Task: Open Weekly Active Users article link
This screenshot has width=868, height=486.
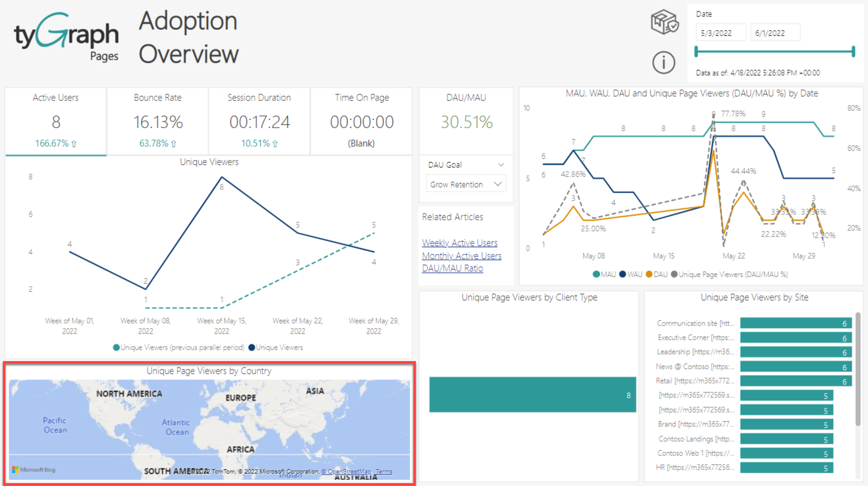Action: click(460, 243)
